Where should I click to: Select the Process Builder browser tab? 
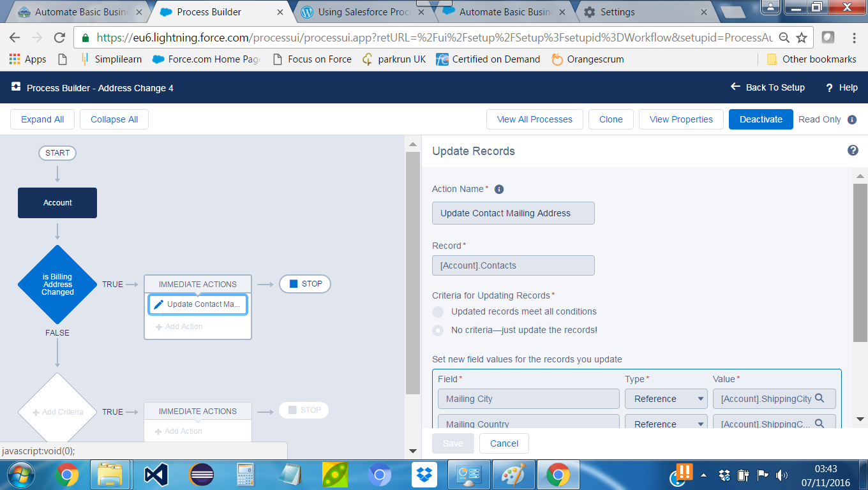[x=222, y=12]
